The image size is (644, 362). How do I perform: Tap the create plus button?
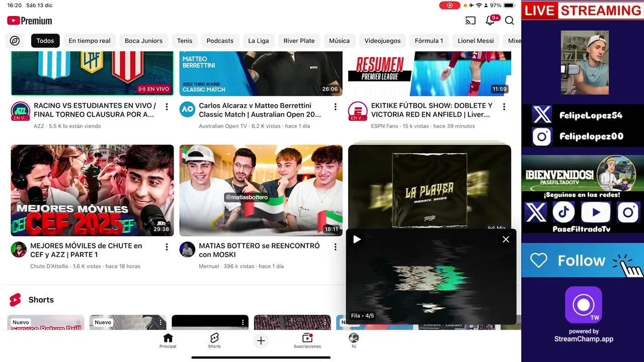(261, 341)
